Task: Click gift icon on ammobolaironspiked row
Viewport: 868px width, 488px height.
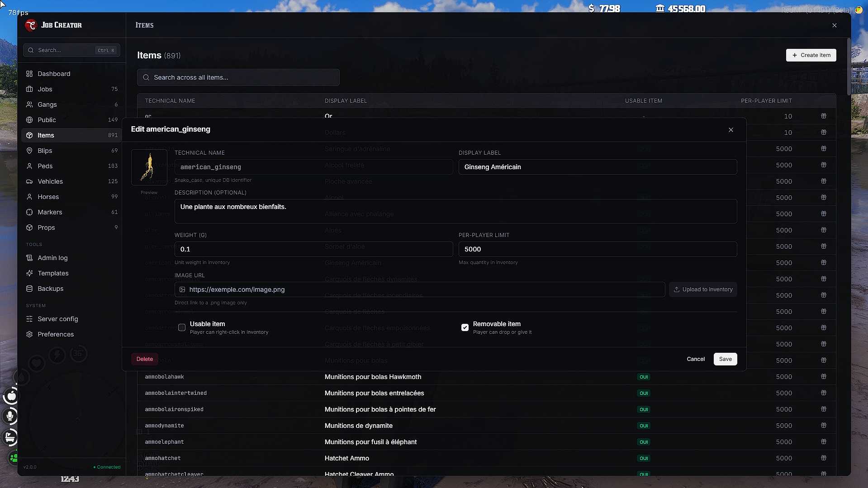Action: (x=824, y=409)
